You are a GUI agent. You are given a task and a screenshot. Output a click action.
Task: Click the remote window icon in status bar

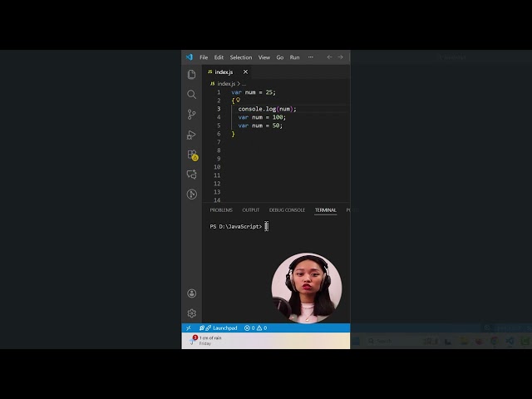click(x=189, y=328)
